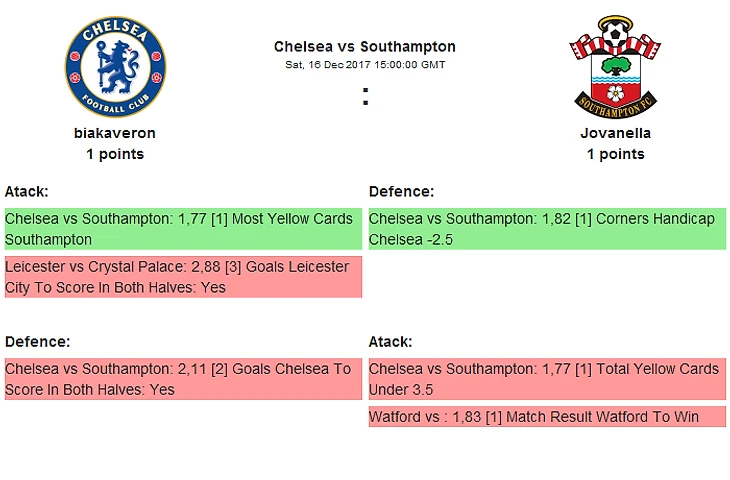Click the Atack heading under biakaveron
This screenshot has height=480, width=730.
(x=27, y=191)
